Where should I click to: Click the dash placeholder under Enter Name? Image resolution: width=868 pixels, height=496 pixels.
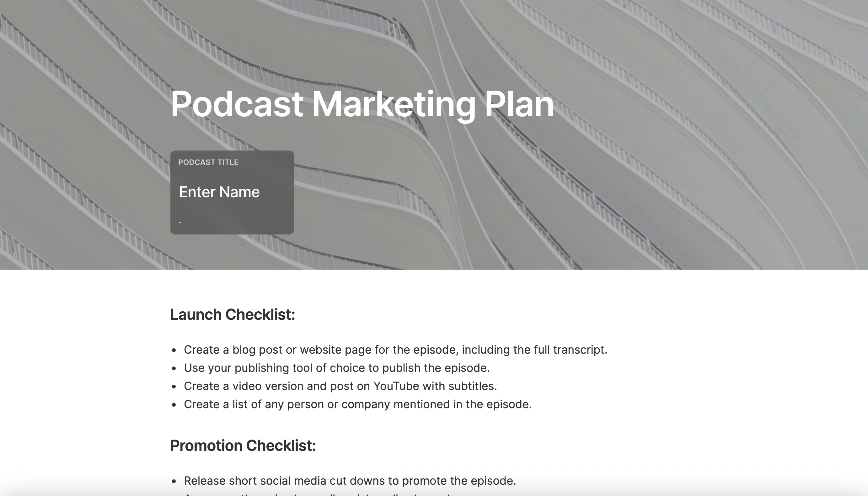tap(180, 222)
